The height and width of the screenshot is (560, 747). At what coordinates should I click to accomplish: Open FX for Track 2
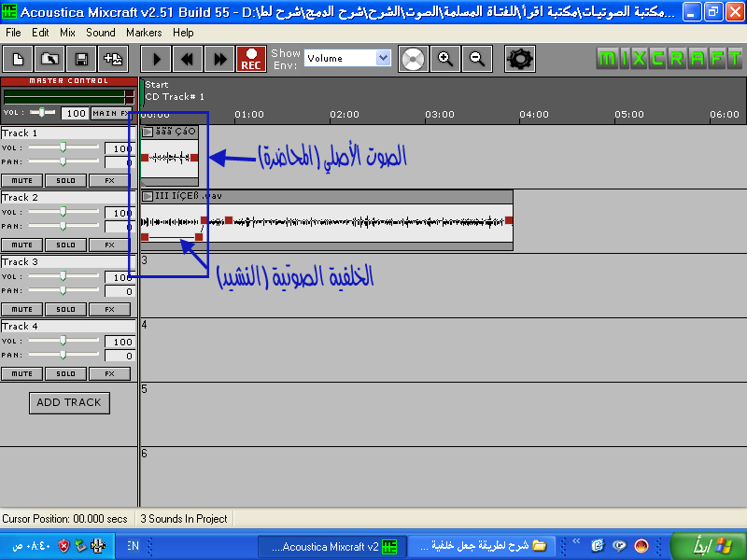tap(109, 245)
